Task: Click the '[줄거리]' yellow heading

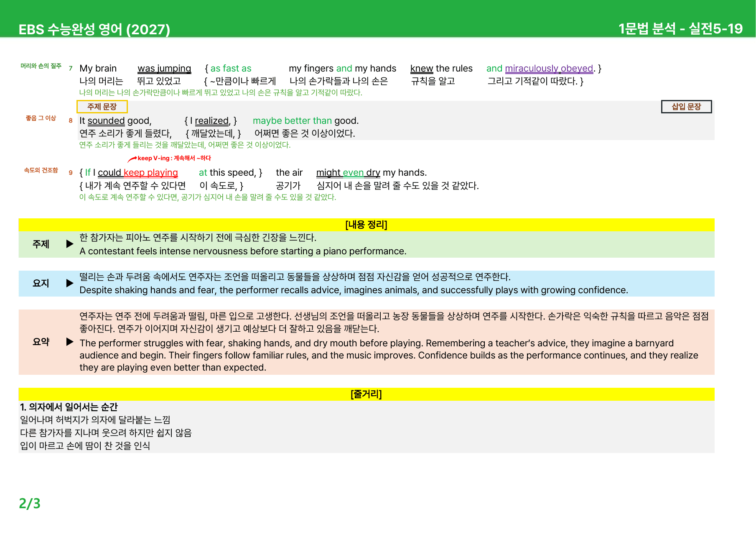Action: pos(366,394)
